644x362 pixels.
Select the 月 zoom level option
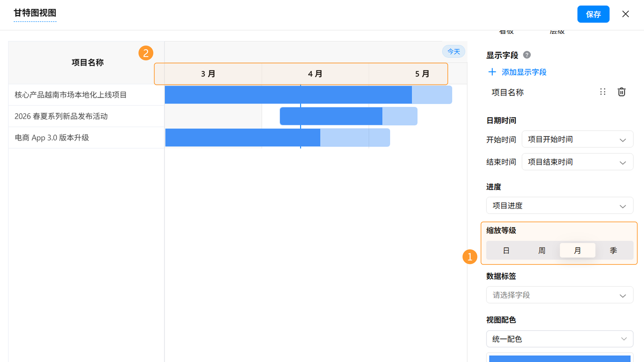coord(577,250)
